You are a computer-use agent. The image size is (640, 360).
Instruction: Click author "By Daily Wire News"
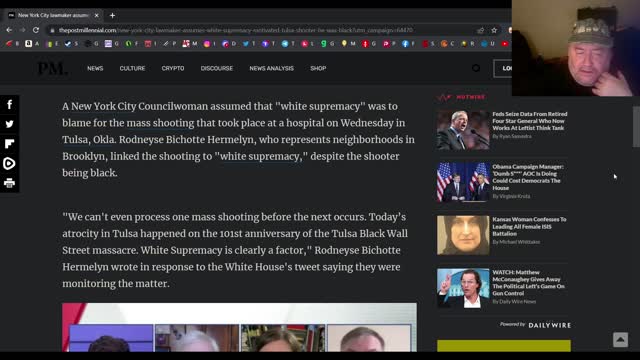pyautogui.click(x=514, y=302)
